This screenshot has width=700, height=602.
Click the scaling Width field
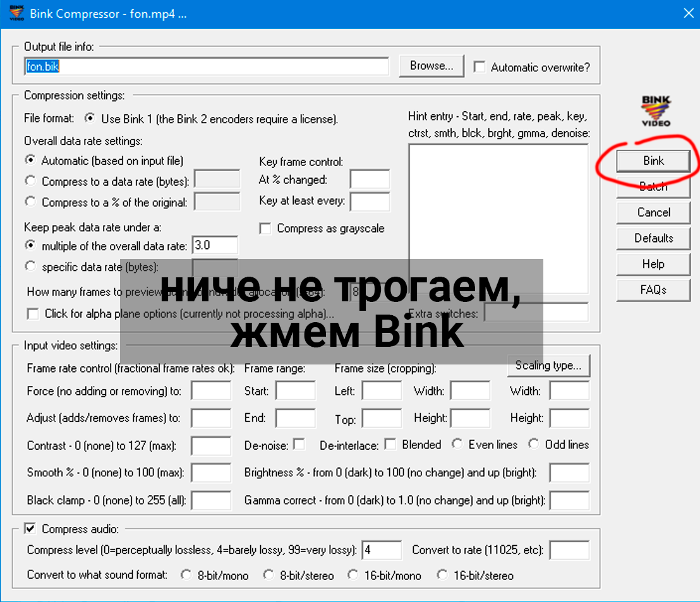[x=569, y=390]
